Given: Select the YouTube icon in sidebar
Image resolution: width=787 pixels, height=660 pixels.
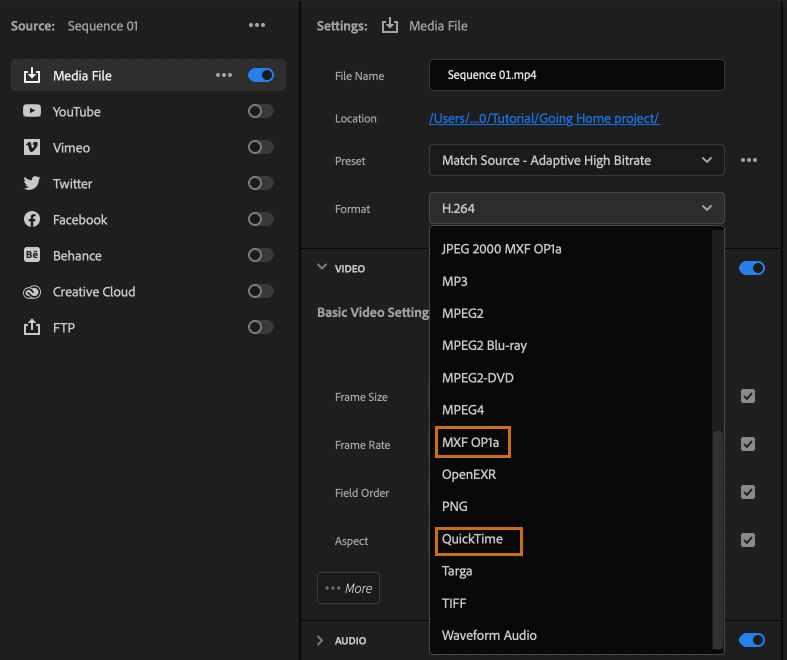Looking at the screenshot, I should [x=32, y=111].
